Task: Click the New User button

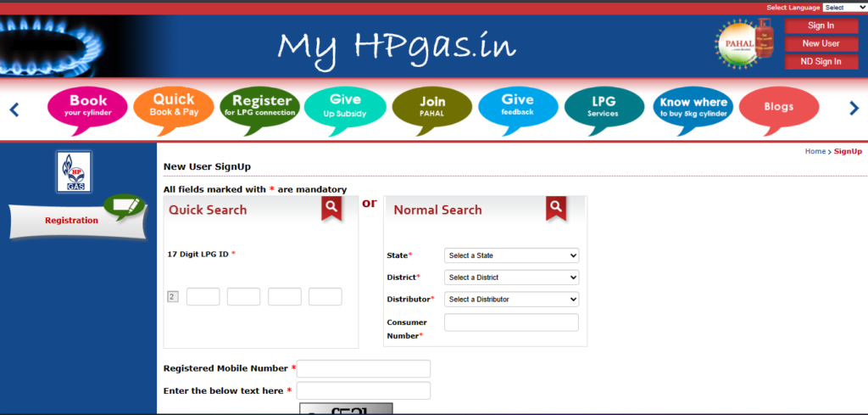Action: 821,43
